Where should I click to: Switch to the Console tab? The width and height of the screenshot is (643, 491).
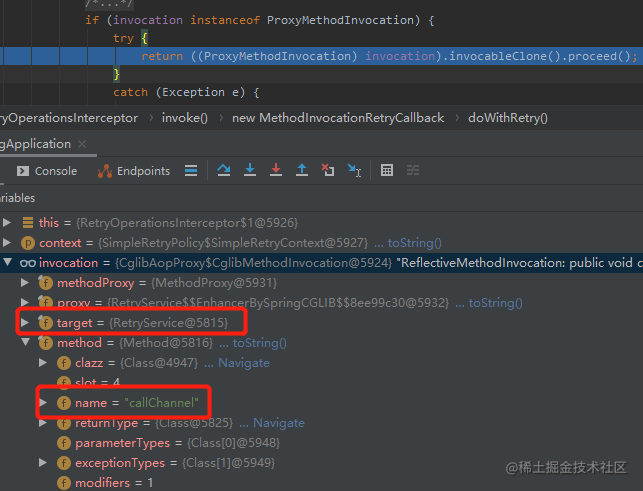(47, 171)
